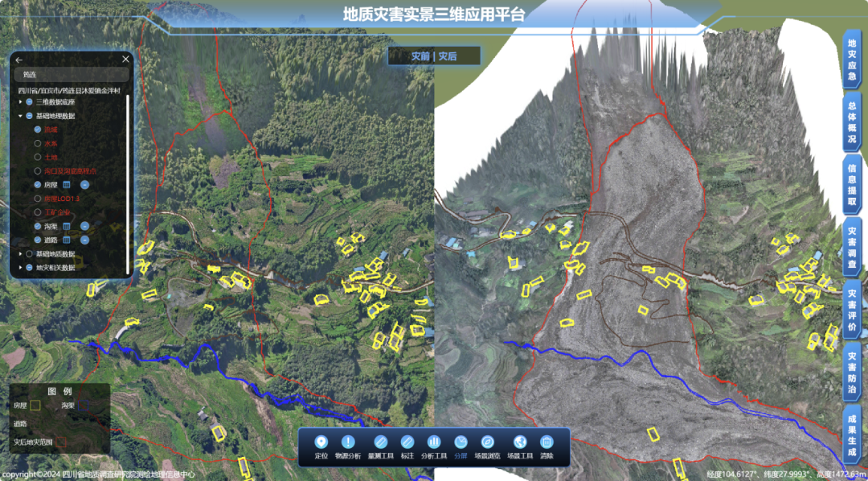This screenshot has height=481, width=868.
Task: Uncheck the 房屋 layer checkbox
Action: (38, 184)
